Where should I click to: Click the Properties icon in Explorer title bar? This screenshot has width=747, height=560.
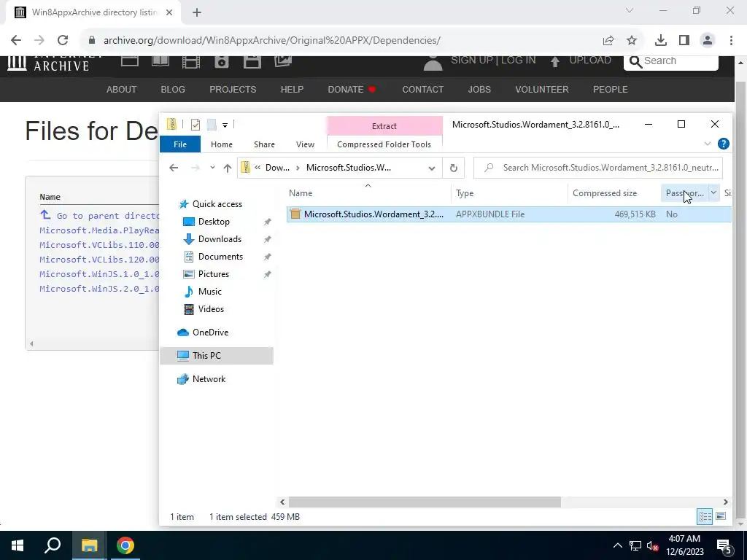[196, 125]
